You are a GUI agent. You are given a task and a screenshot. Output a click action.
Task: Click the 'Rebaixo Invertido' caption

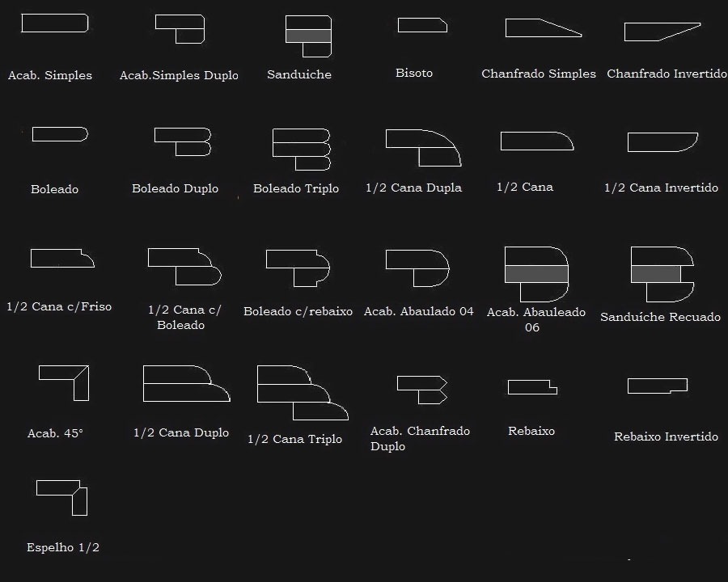(x=666, y=436)
